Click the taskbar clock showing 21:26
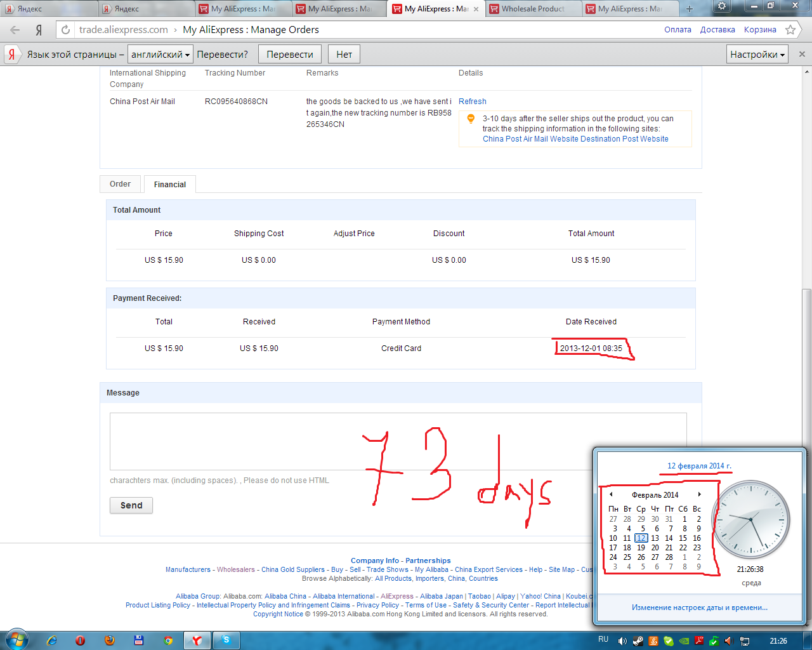The width and height of the screenshot is (812, 650). 778,641
